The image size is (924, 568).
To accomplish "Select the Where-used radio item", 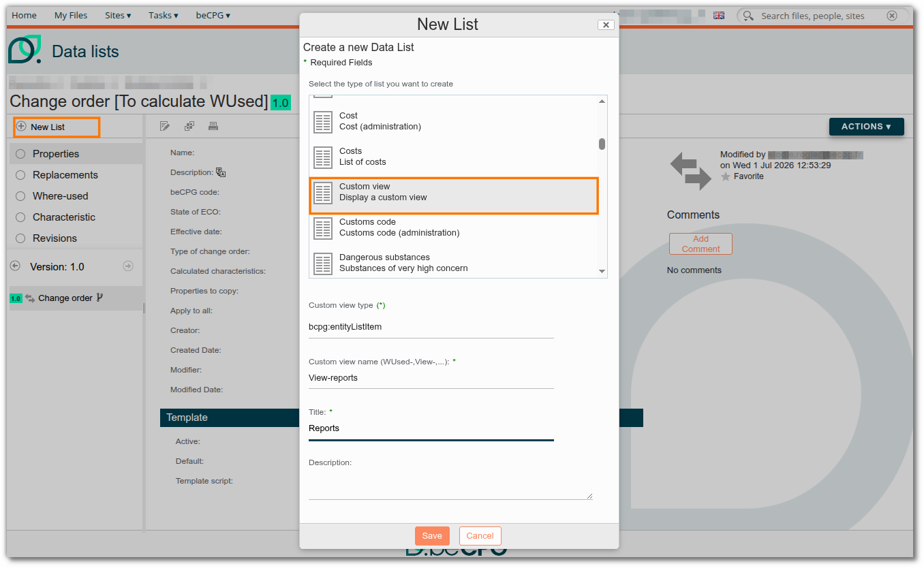I will click(x=20, y=196).
